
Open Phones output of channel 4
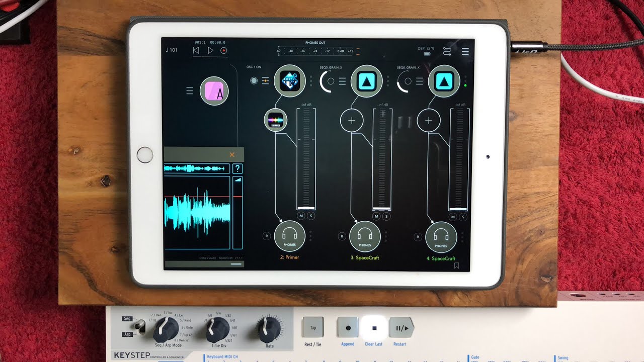(441, 237)
